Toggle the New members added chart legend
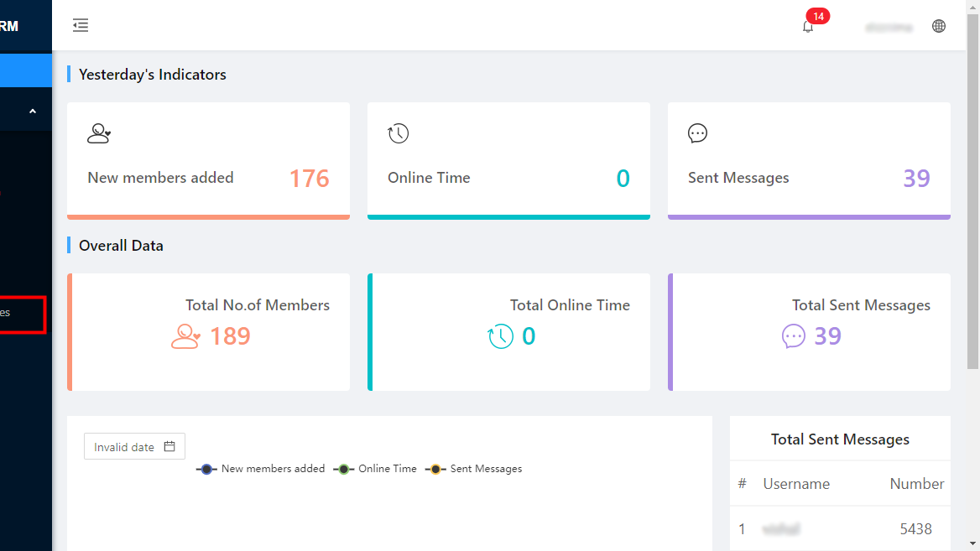The width and height of the screenshot is (980, 551). 261,469
